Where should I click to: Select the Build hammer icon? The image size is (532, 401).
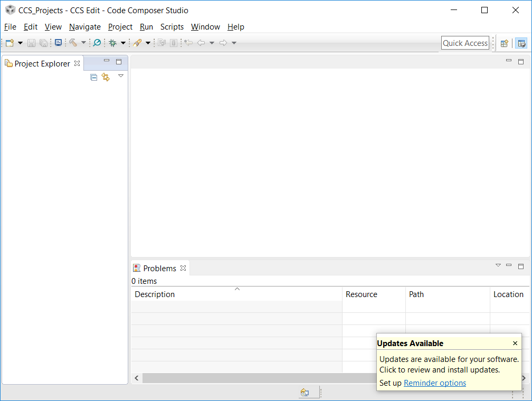[x=72, y=43]
